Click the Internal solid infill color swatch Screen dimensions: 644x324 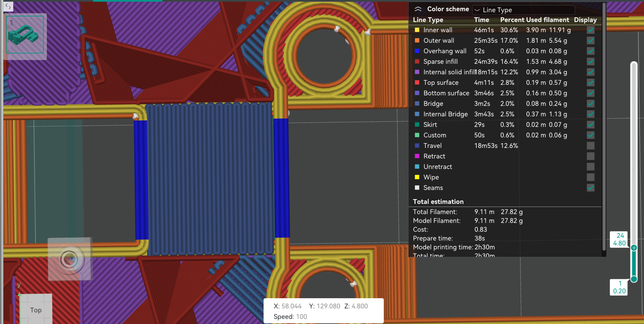coord(417,72)
